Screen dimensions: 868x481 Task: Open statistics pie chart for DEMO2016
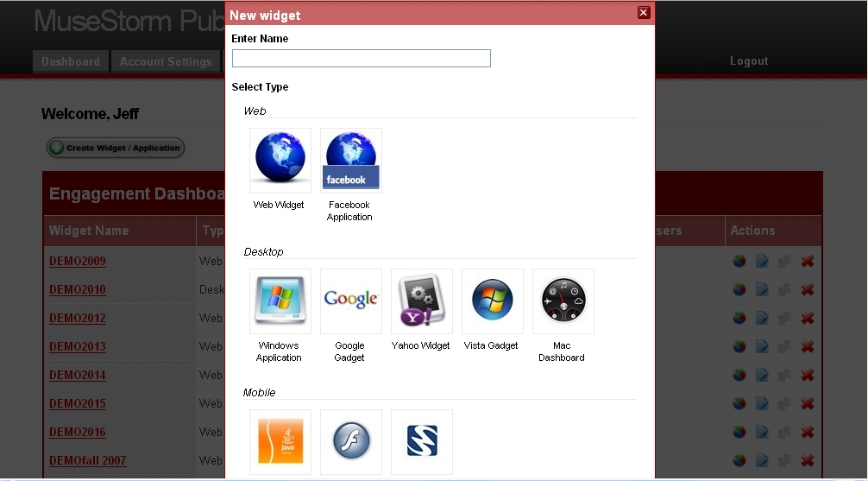tap(739, 433)
